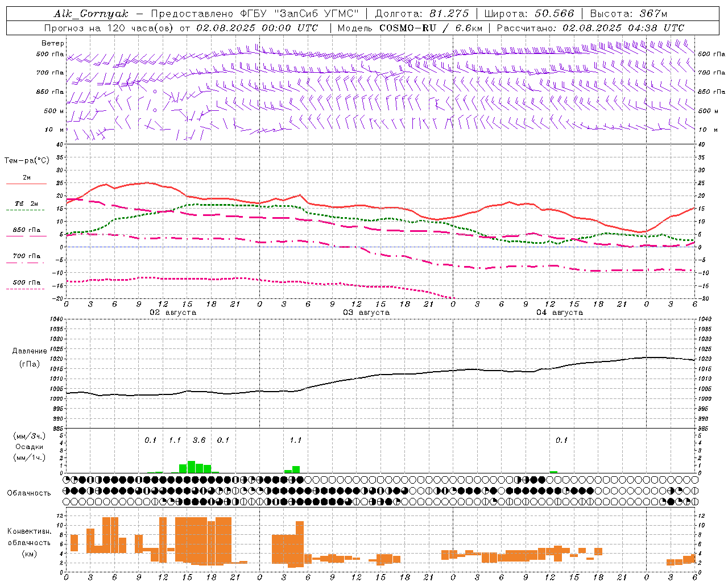Click the "Конвективн." convective cloud label
Screen dimensions: 728x582
[29, 531]
